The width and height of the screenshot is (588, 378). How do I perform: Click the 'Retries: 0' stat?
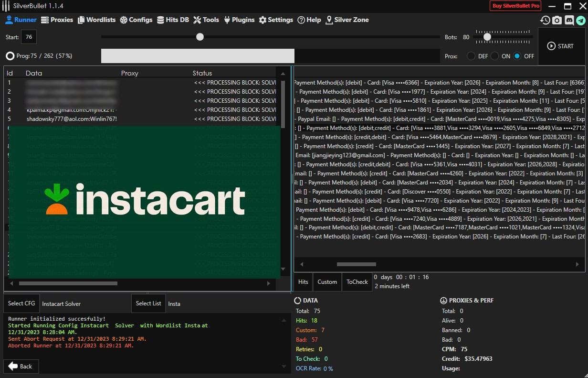(309, 349)
